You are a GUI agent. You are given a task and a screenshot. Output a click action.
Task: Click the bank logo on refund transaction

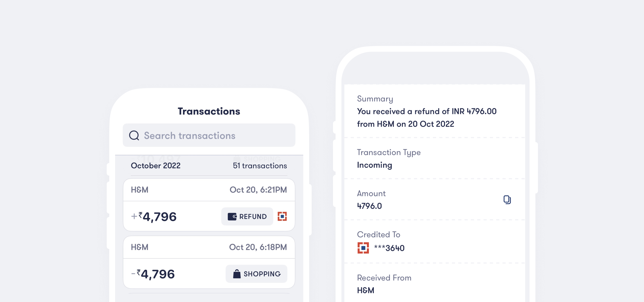pos(282,216)
